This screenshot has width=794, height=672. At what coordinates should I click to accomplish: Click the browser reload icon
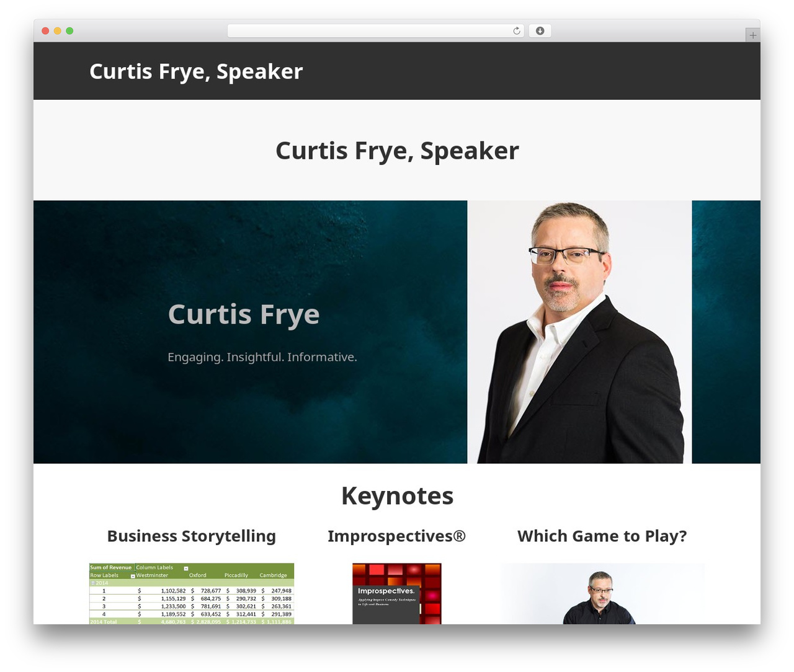(x=517, y=31)
